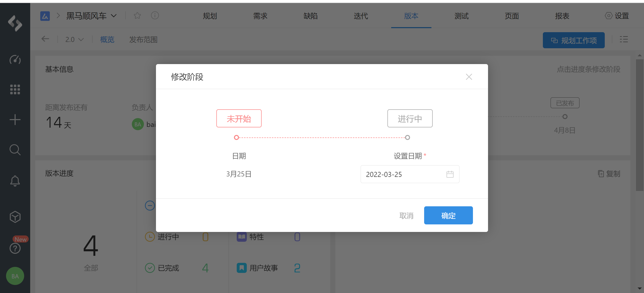Switch to the 迭代 tab
The width and height of the screenshot is (644, 293).
click(361, 16)
